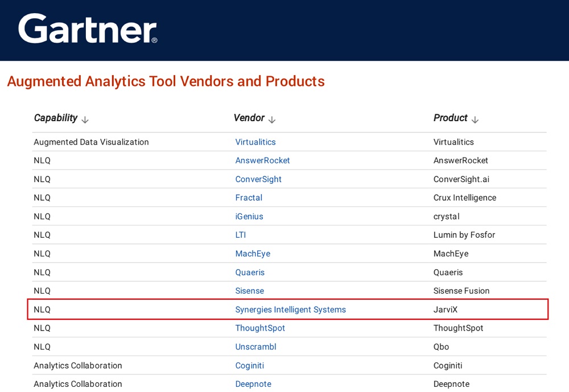Screen dimensions: 569x392
Task: Open Synergies Intelligent Systems vendor link
Action: pyautogui.click(x=290, y=310)
